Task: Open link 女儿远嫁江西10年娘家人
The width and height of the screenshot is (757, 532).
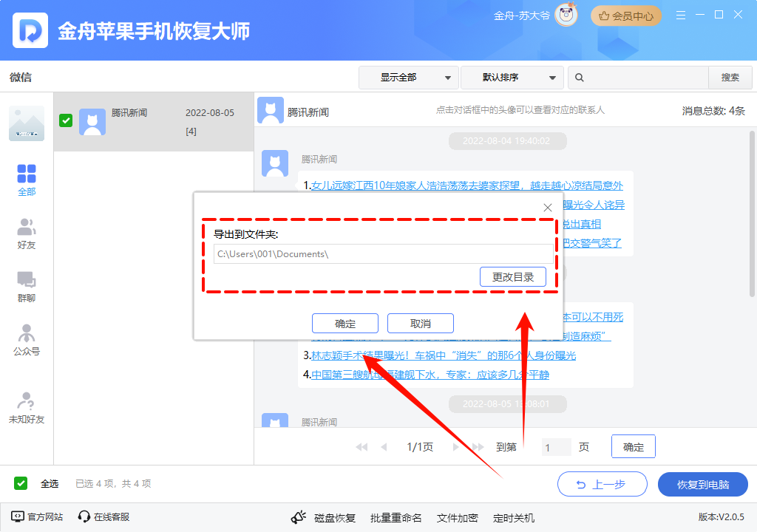Action: pyautogui.click(x=467, y=185)
